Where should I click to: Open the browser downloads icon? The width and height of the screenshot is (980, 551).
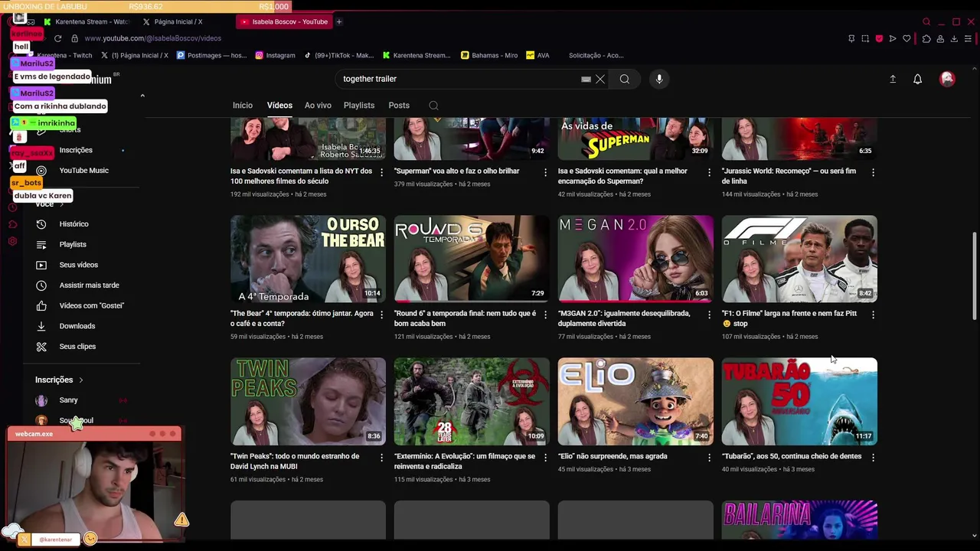954,38
